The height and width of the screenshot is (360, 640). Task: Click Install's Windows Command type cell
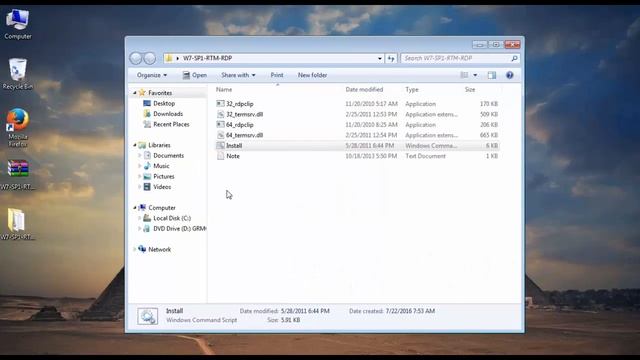click(431, 145)
